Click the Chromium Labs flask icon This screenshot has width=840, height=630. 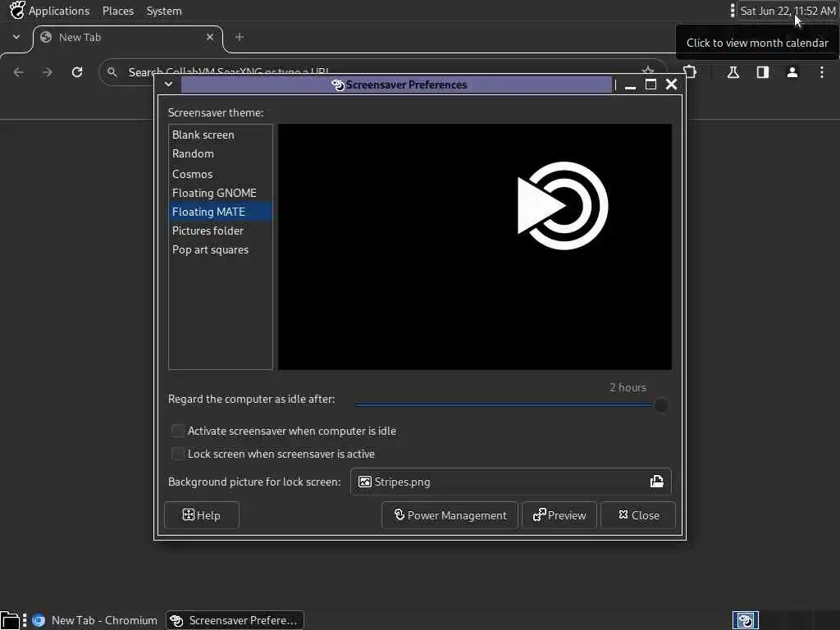(733, 72)
